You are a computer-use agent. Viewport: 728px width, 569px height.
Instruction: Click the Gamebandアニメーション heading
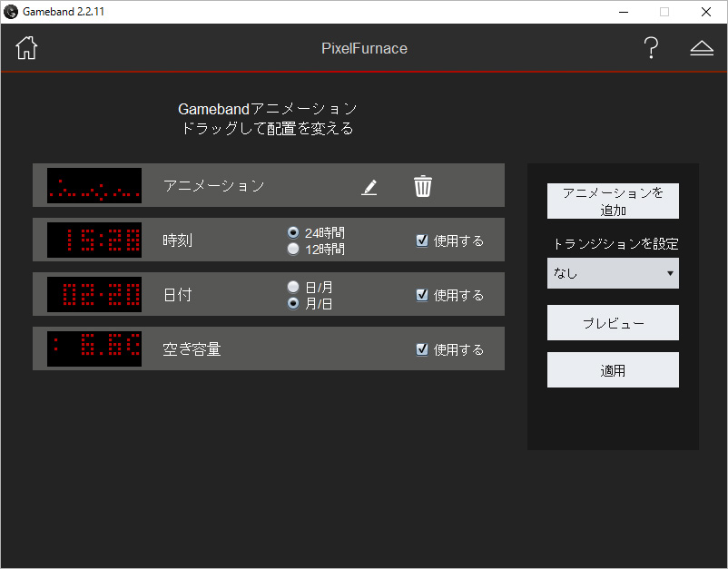coord(268,109)
